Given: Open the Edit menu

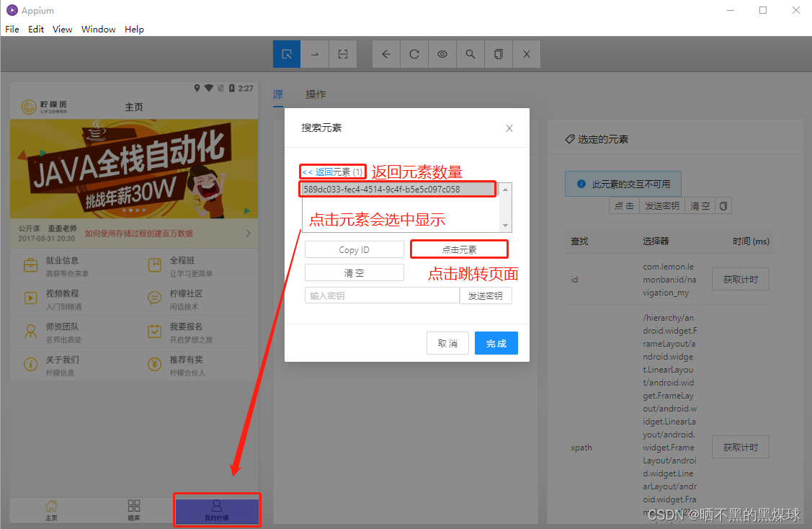Looking at the screenshot, I should pos(36,29).
